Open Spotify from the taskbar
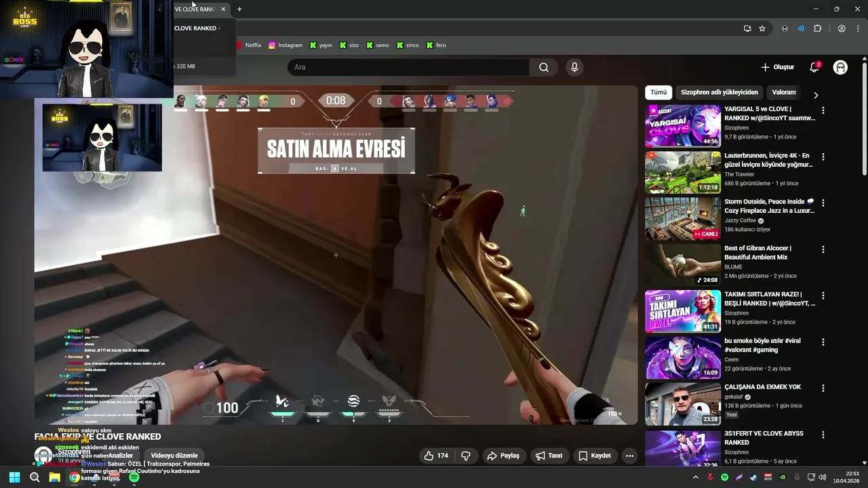Viewport: 868px width, 488px height. [134, 477]
